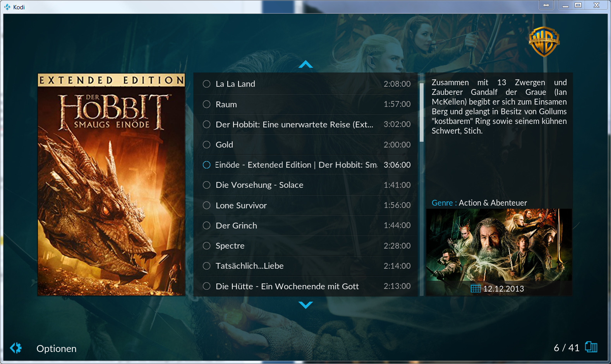Toggle watched circle for Spectre
The width and height of the screenshot is (611, 364).
click(x=207, y=246)
